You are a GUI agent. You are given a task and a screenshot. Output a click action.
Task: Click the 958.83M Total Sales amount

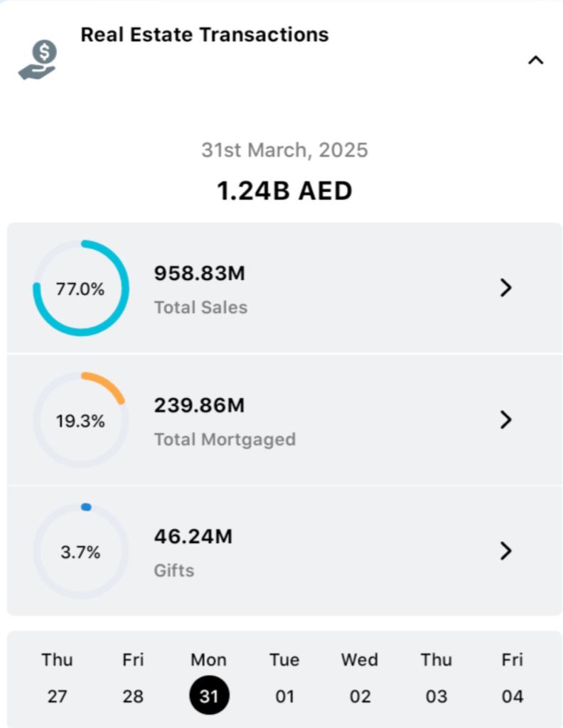pyautogui.click(x=200, y=274)
